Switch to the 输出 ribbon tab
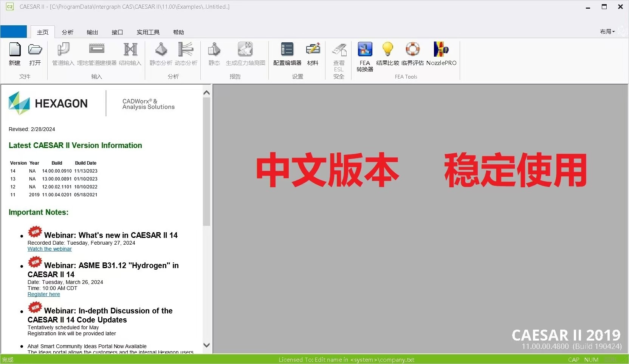The height and width of the screenshot is (364, 629). (92, 32)
